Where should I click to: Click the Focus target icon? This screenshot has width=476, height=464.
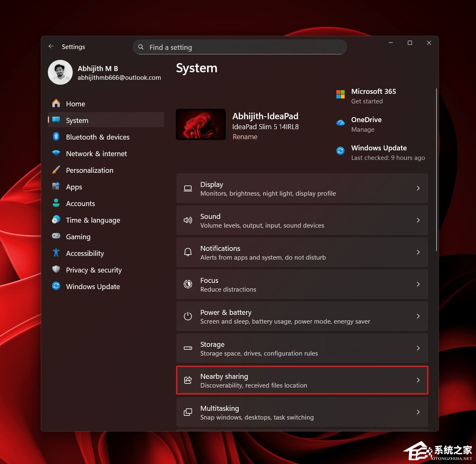188,284
